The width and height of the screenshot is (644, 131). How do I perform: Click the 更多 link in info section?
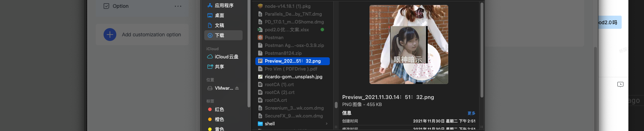point(471,113)
